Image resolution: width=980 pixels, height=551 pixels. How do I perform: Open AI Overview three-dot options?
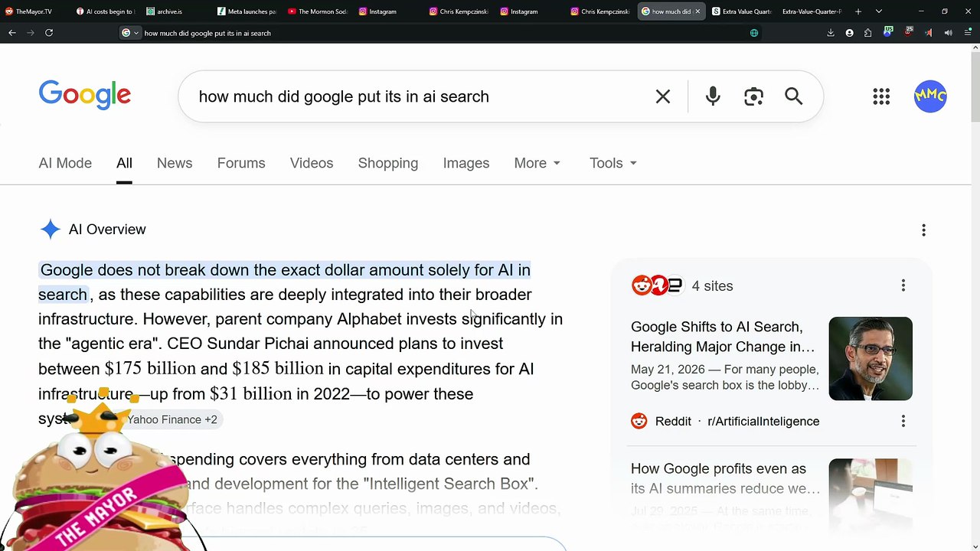pos(923,230)
